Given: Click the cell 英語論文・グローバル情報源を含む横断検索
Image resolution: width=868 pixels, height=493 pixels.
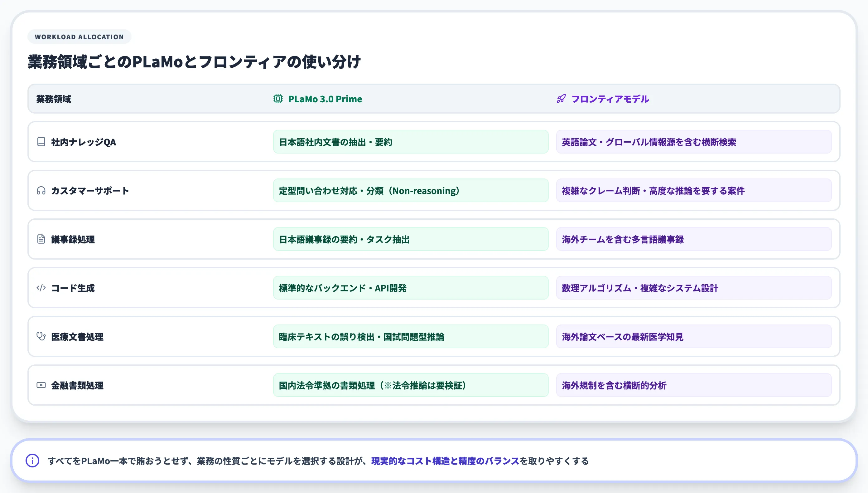Looking at the screenshot, I should [694, 142].
